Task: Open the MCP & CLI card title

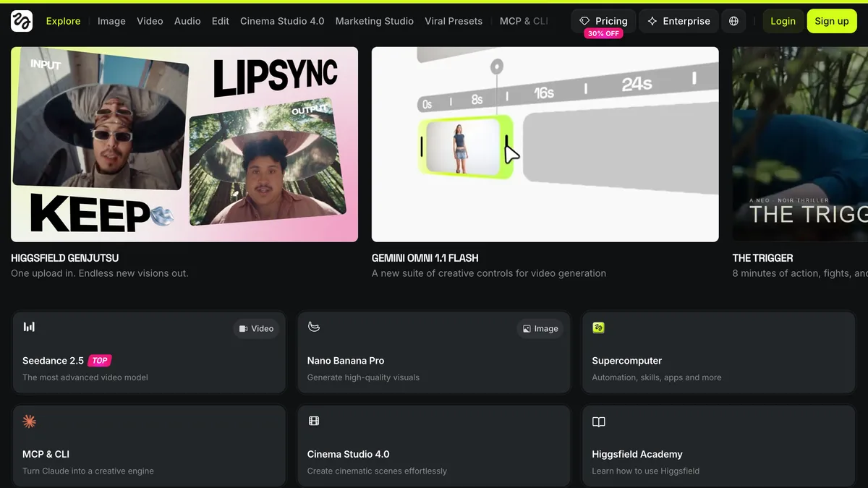Action: 47,454
